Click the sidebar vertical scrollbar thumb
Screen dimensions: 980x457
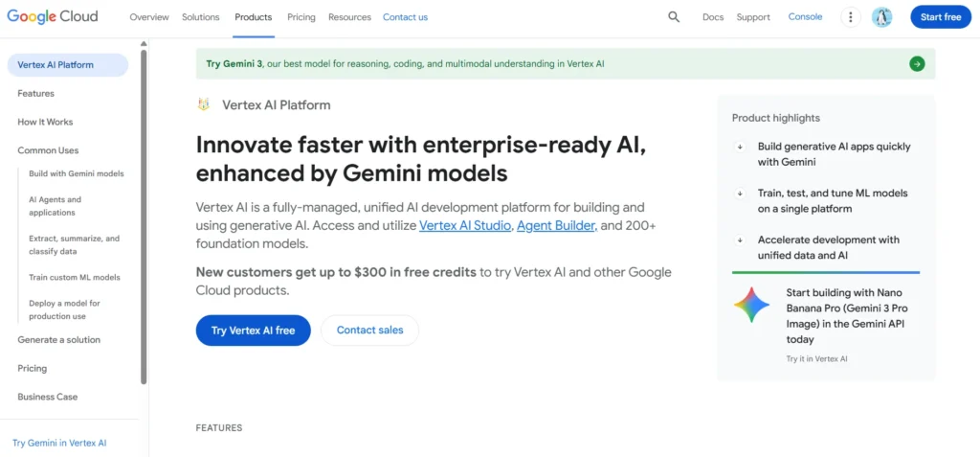pos(144,217)
